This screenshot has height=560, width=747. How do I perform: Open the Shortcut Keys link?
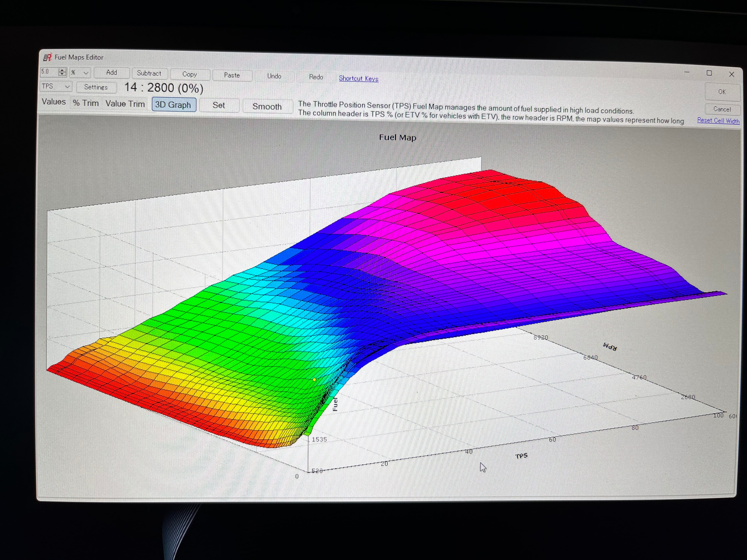(358, 78)
